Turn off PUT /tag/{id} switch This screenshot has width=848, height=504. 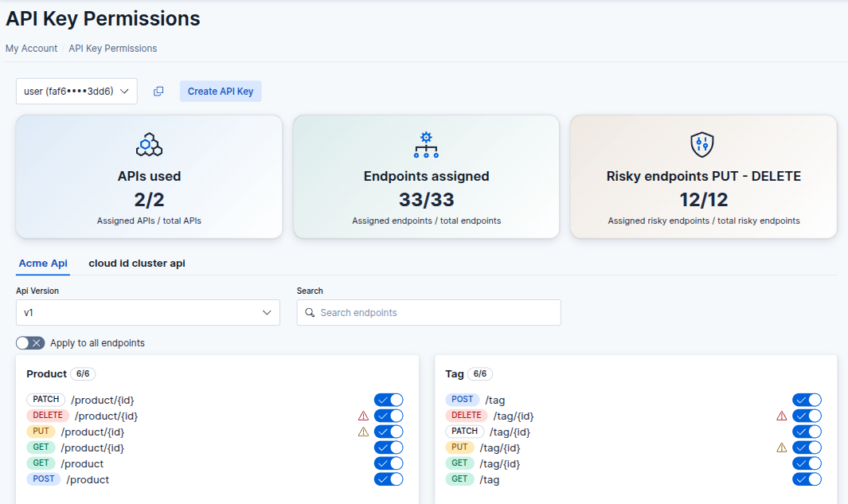(807, 447)
